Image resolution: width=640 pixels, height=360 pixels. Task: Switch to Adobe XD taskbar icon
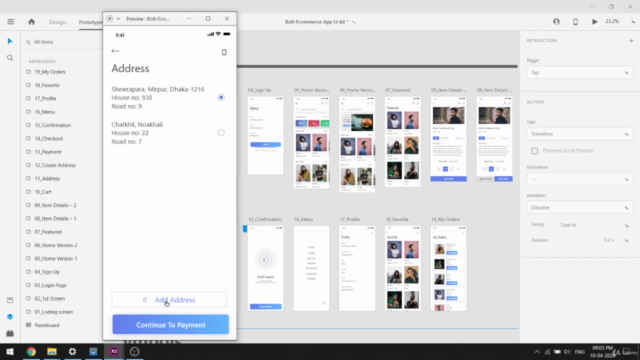click(x=114, y=351)
